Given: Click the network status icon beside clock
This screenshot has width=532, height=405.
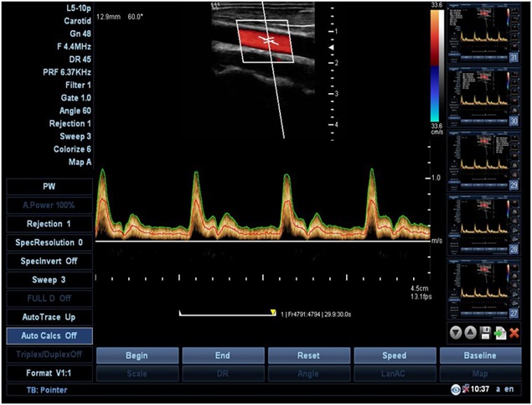Looking at the screenshot, I should pos(466,388).
